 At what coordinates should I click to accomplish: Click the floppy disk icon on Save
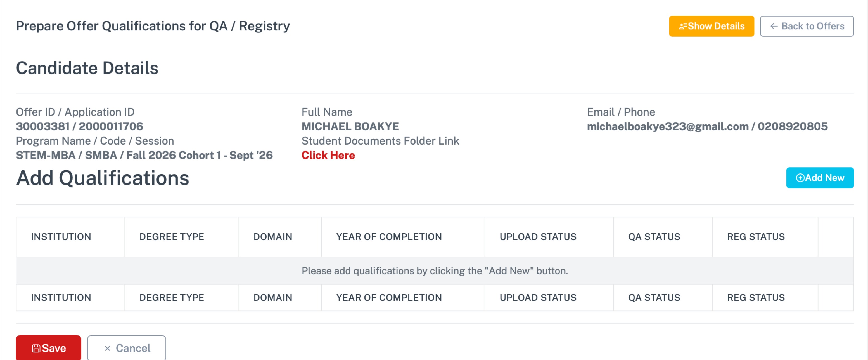tap(36, 348)
